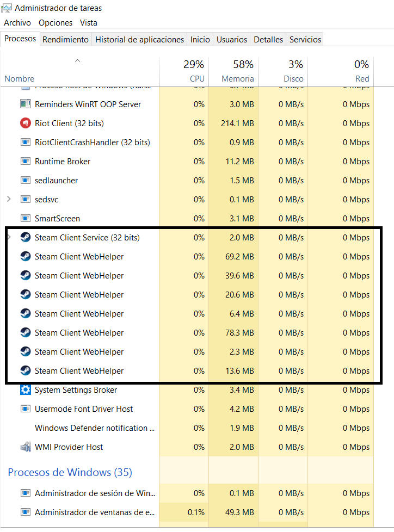Screen dimensions: 394x532
Task: Select the sedlauncher process name
Action: [x=57, y=181]
